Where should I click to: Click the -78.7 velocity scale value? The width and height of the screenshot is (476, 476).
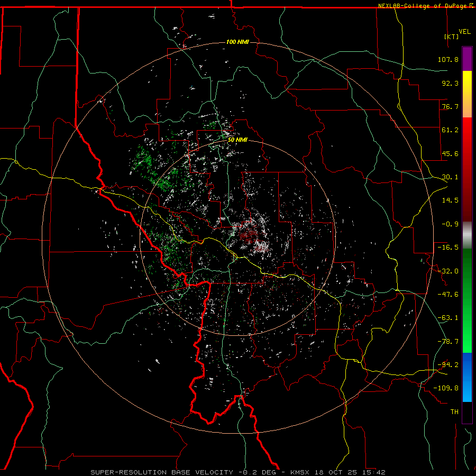(448, 342)
